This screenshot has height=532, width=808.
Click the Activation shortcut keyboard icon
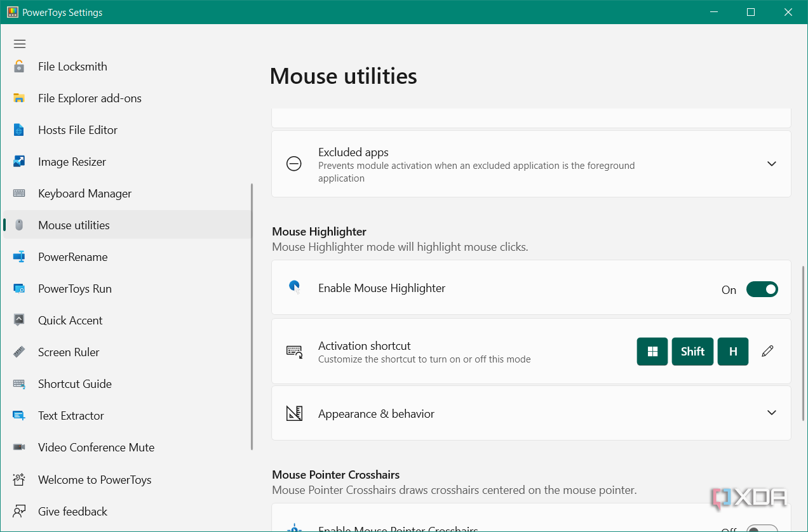click(294, 351)
